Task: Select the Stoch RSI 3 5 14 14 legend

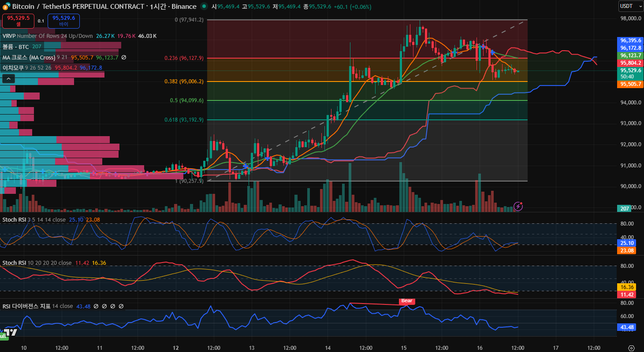Action: point(14,219)
